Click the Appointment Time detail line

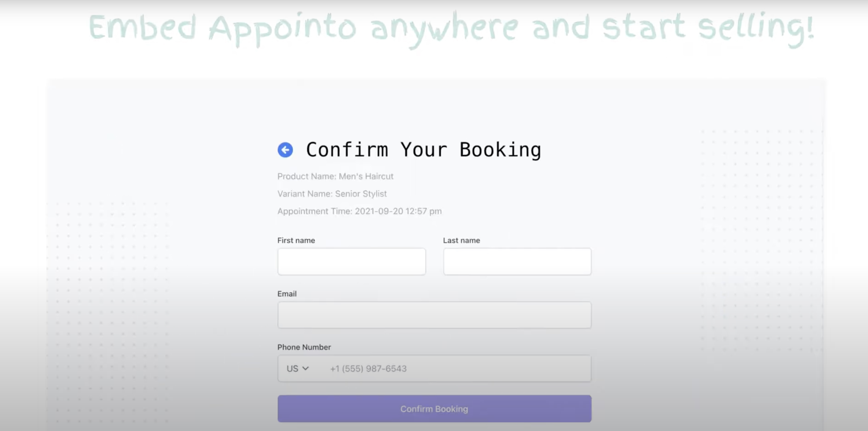pos(359,211)
